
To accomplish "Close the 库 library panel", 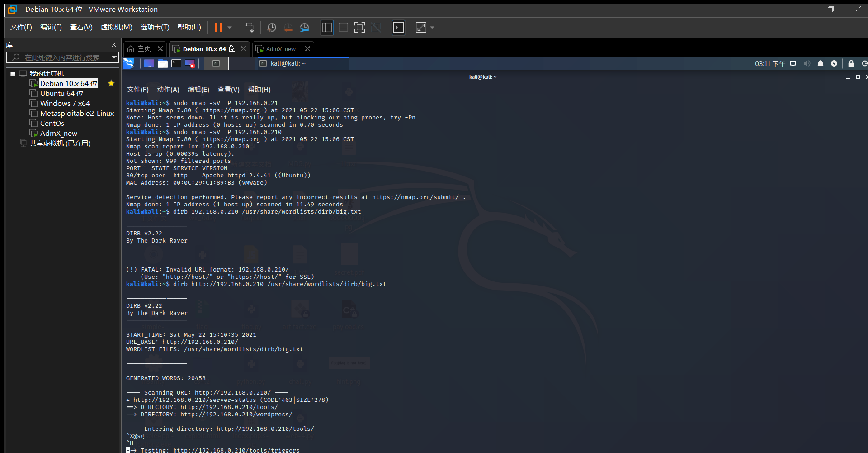I will click(113, 45).
